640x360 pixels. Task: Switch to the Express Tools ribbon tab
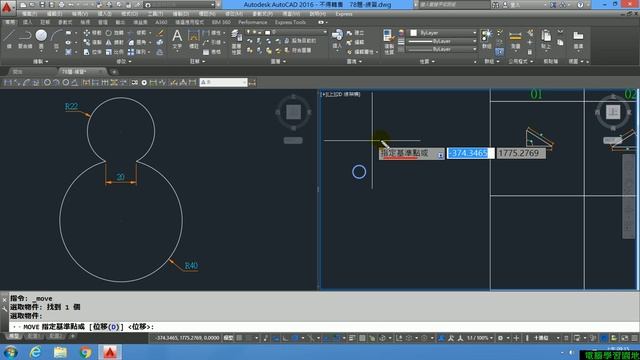click(290, 22)
